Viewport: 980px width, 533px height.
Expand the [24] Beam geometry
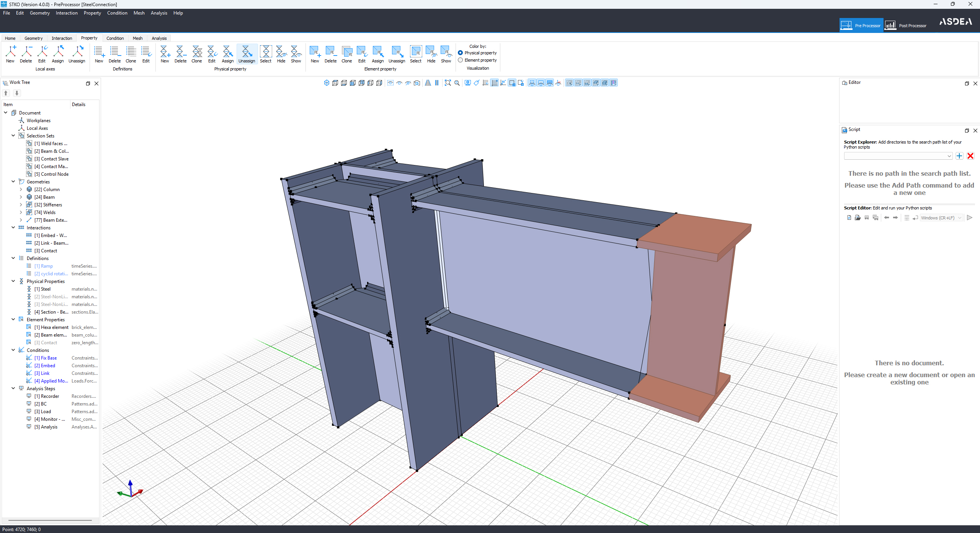coord(21,197)
